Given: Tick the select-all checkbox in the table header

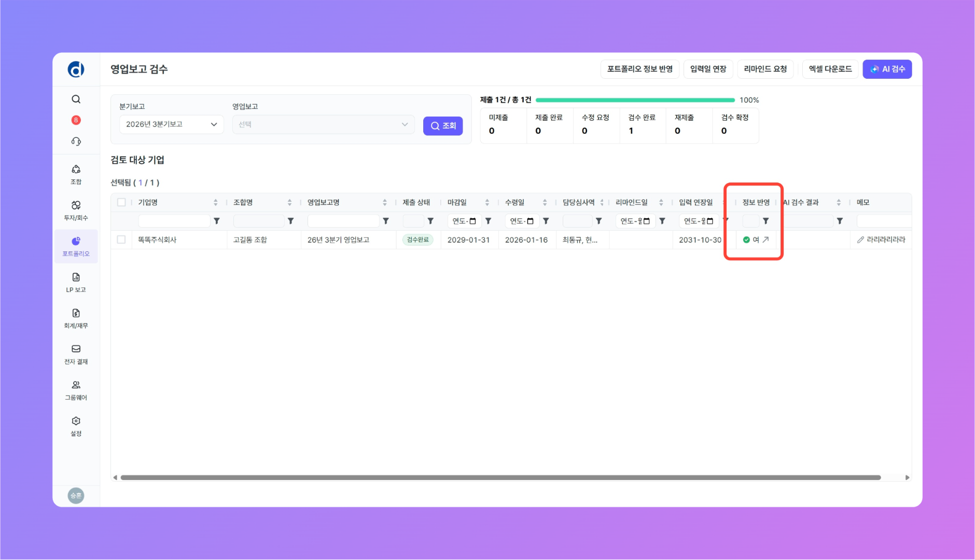Looking at the screenshot, I should tap(121, 202).
